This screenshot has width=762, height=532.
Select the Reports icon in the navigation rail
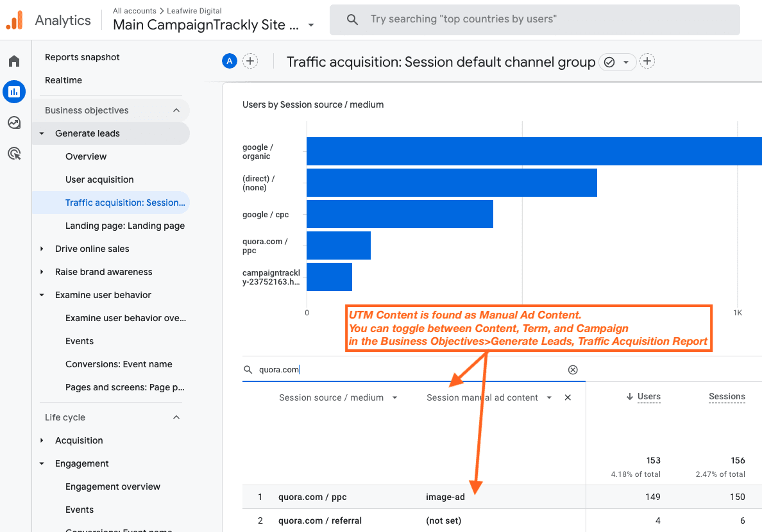(13, 91)
